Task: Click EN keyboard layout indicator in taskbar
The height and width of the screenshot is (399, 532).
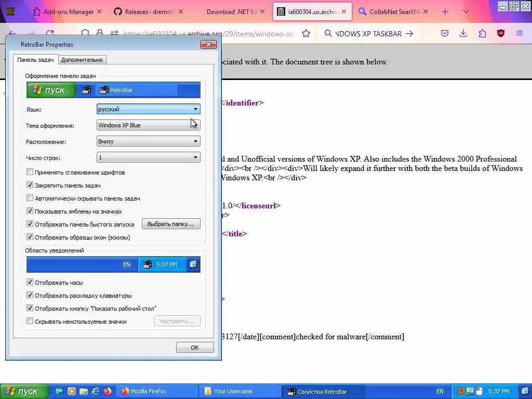Action: (440, 392)
